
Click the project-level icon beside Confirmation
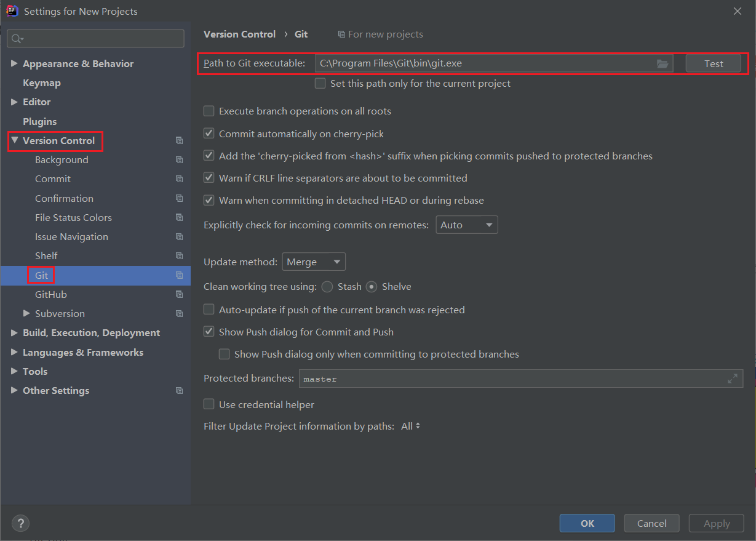click(179, 198)
